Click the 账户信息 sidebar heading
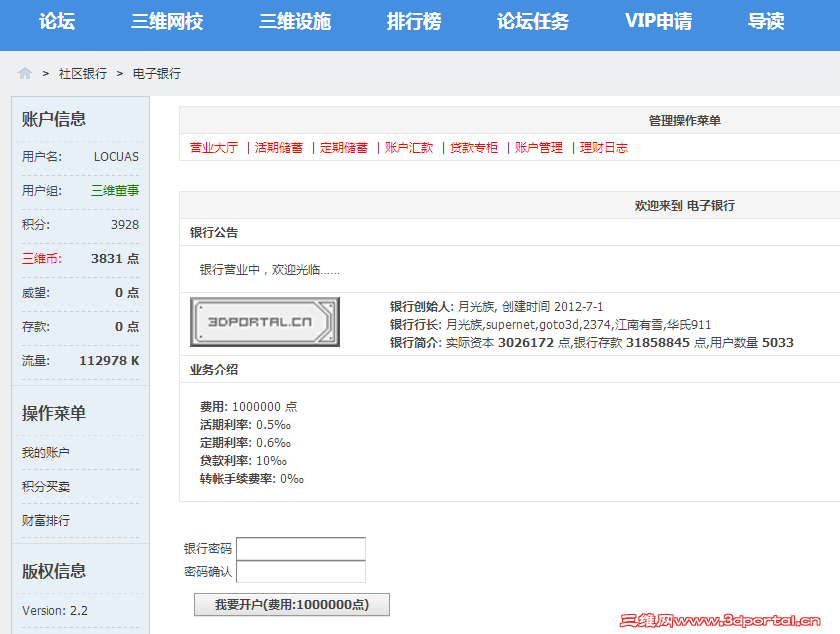The image size is (840, 634). click(54, 119)
